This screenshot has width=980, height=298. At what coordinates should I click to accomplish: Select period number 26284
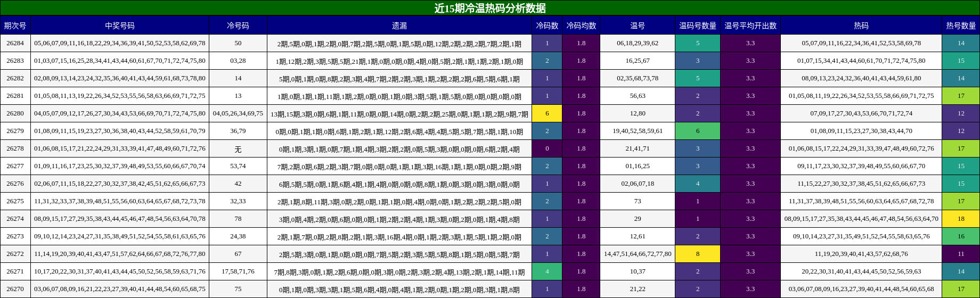click(x=15, y=43)
